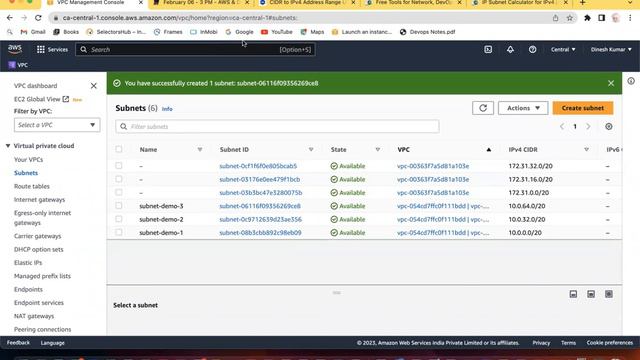Open Cookie preferences in footer
The image size is (640, 360).
(x=610, y=343)
